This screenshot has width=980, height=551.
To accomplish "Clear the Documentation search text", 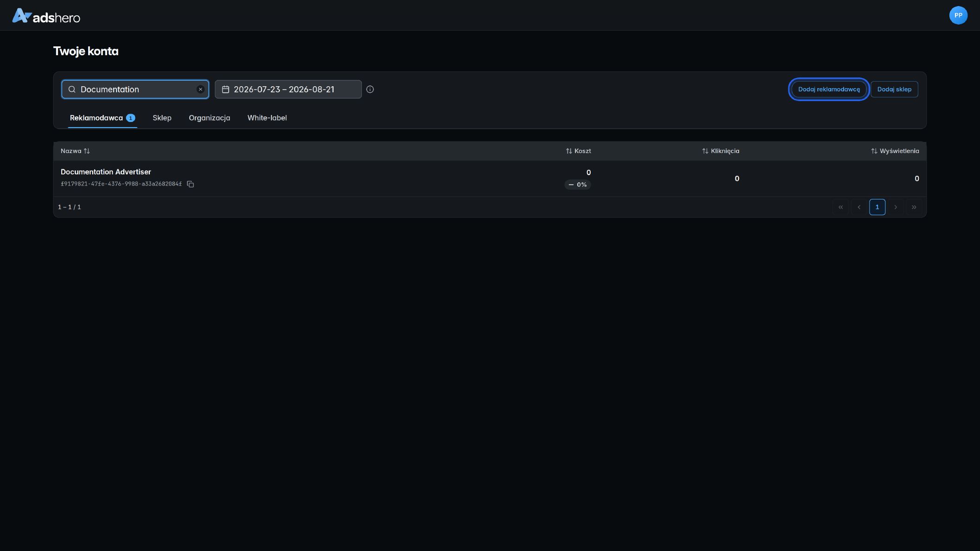I will tap(200, 90).
